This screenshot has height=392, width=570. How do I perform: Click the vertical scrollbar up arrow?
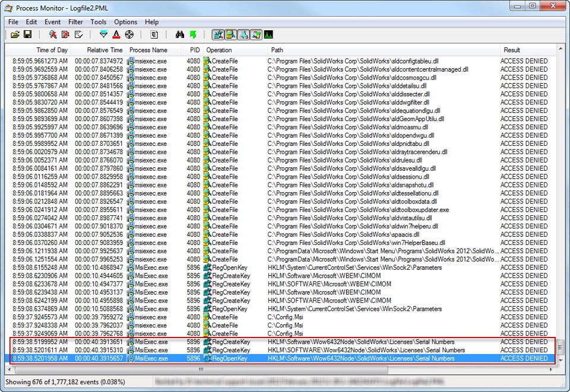point(560,49)
